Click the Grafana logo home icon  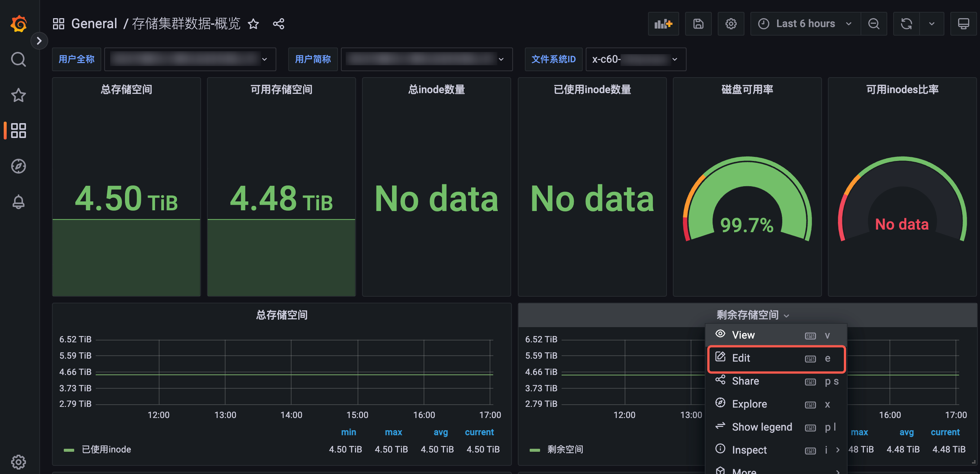18,24
